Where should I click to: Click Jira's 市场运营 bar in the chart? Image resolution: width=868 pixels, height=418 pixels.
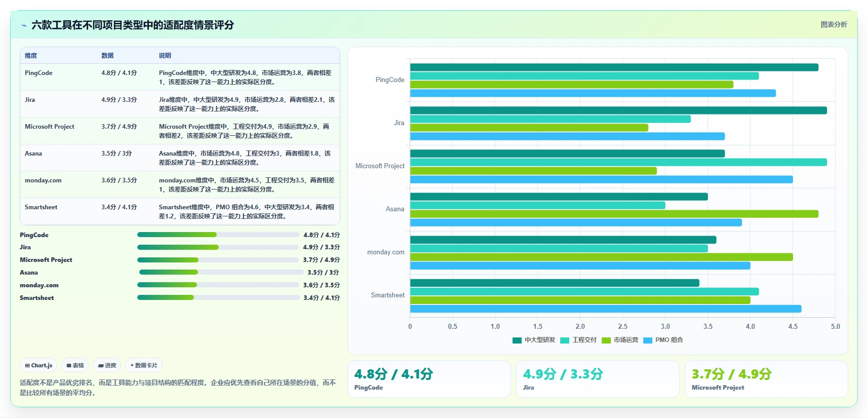point(529,128)
